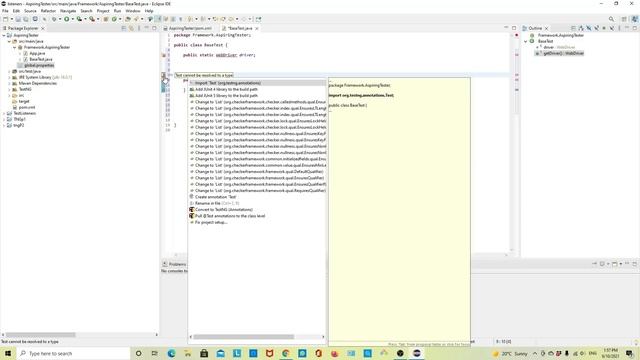640x360 pixels.
Task: Click Collapse All icon in Package Explorer
Action: 124,28
